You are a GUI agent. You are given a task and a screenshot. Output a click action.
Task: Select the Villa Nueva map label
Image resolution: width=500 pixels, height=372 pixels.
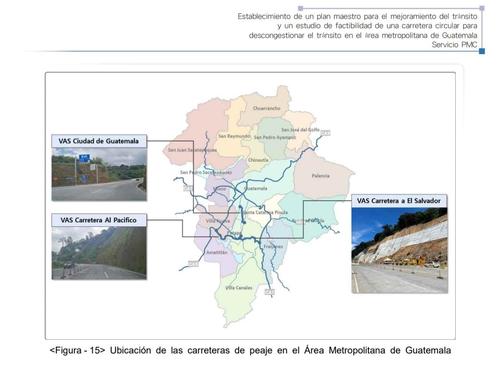click(x=218, y=221)
